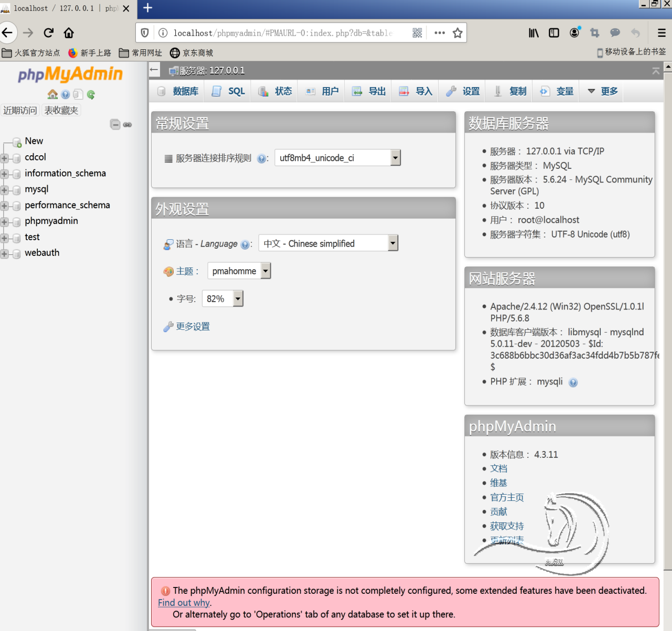Open the 状态 (Status) tab

pos(275,91)
